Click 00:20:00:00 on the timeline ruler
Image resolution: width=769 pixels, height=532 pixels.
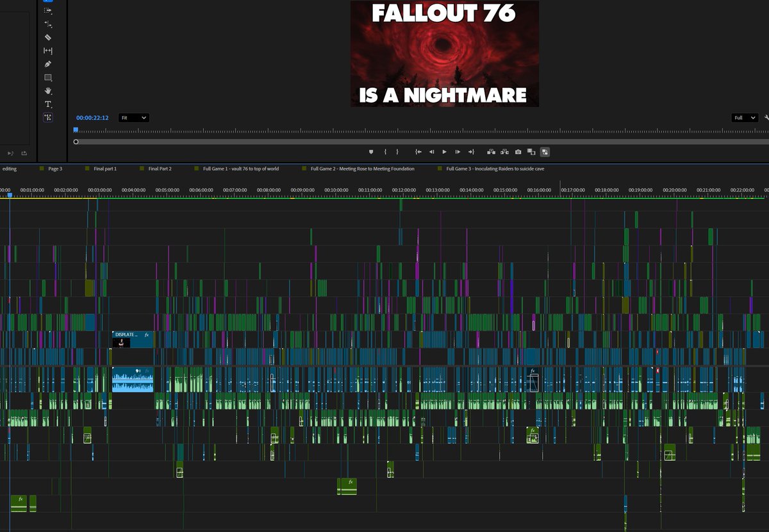click(675, 190)
